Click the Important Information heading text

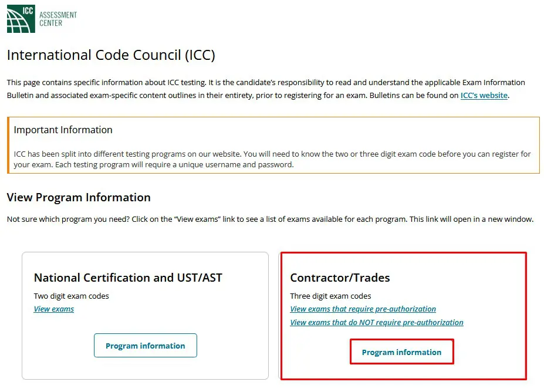point(63,130)
